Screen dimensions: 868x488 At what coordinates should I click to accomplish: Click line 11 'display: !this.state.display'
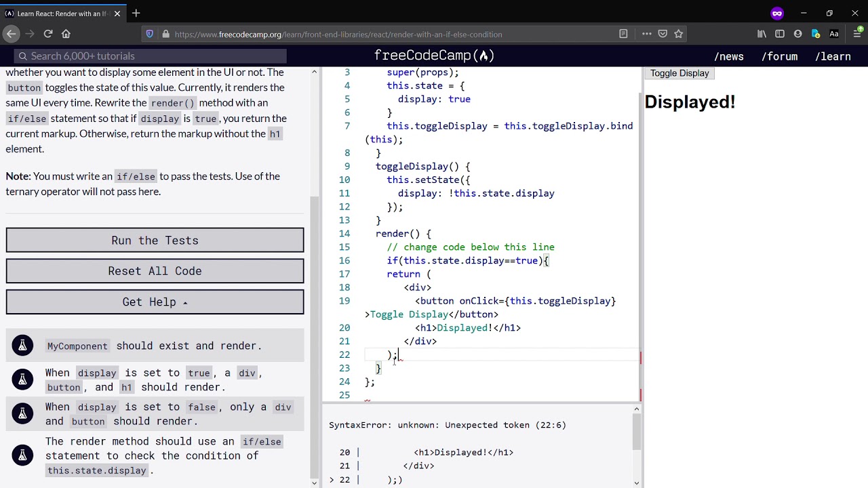pyautogui.click(x=476, y=193)
